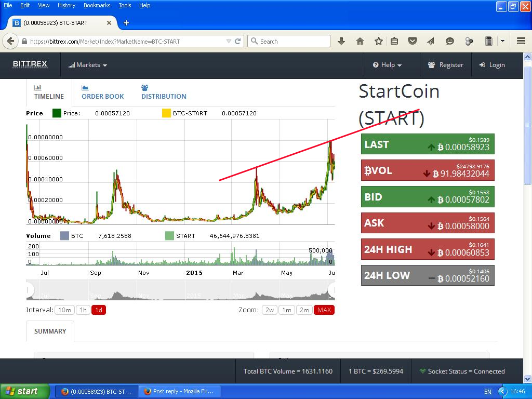532x399 pixels.
Task: Grab the right range navigator handle
Action: (332, 290)
